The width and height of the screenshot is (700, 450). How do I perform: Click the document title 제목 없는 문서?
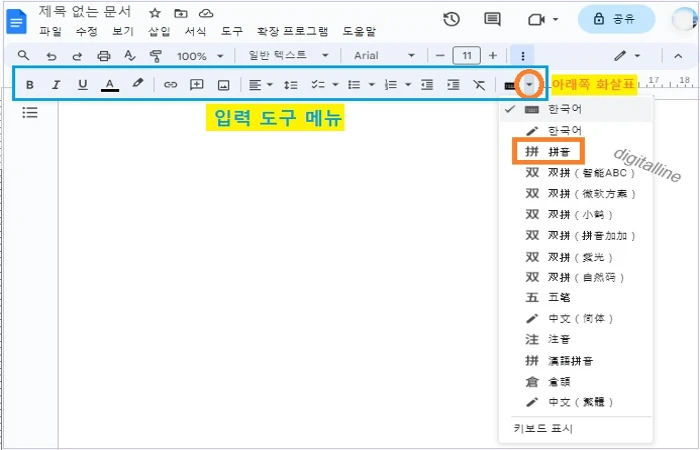pos(84,12)
